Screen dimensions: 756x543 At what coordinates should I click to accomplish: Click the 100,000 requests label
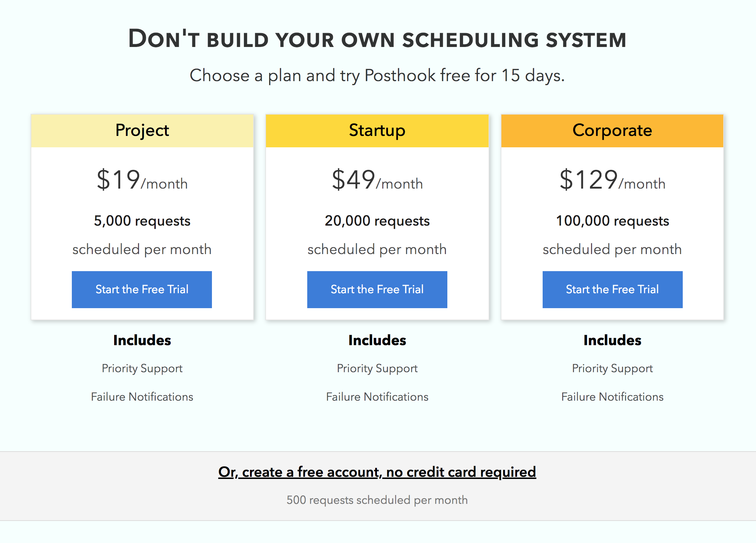612,221
